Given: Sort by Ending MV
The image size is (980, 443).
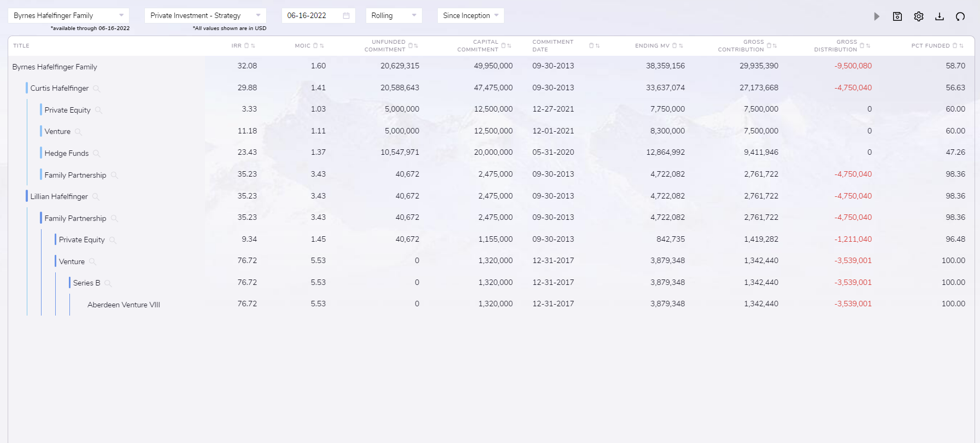Looking at the screenshot, I should click(681, 46).
